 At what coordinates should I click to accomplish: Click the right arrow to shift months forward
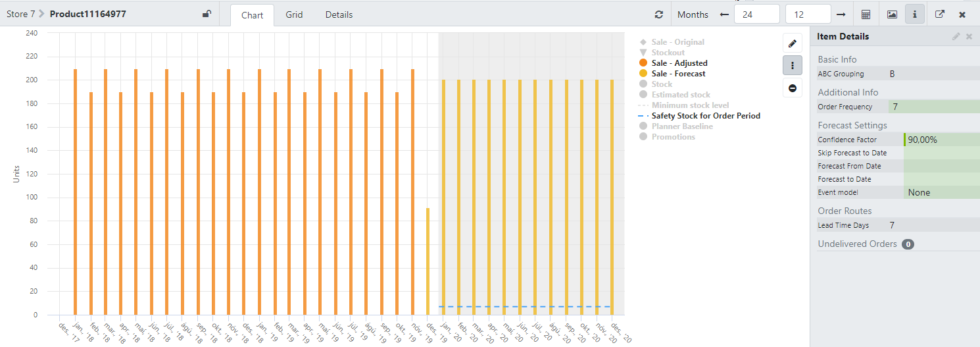pos(841,14)
